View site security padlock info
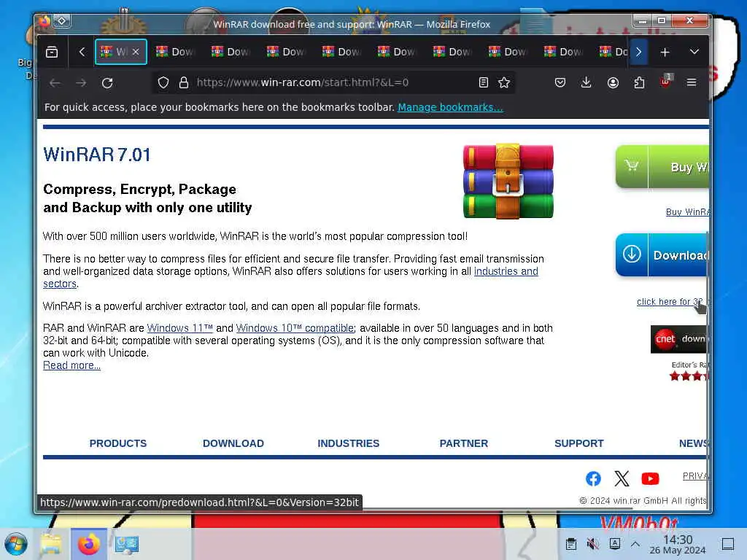This screenshot has width=747, height=560. tap(183, 82)
